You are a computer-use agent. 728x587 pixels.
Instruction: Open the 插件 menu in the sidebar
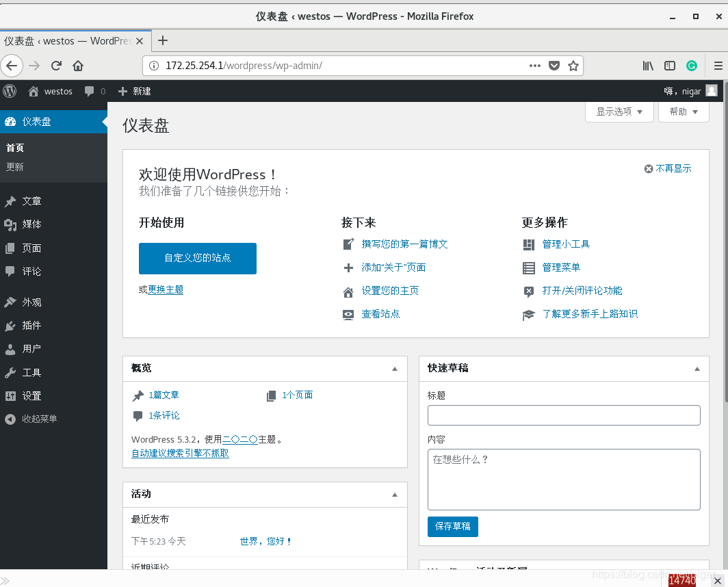point(53,326)
